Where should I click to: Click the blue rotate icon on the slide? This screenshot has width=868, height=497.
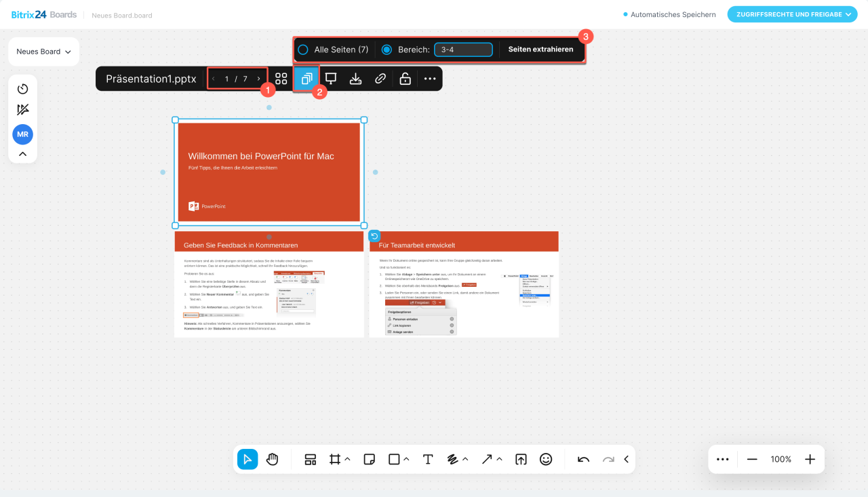[x=374, y=236]
